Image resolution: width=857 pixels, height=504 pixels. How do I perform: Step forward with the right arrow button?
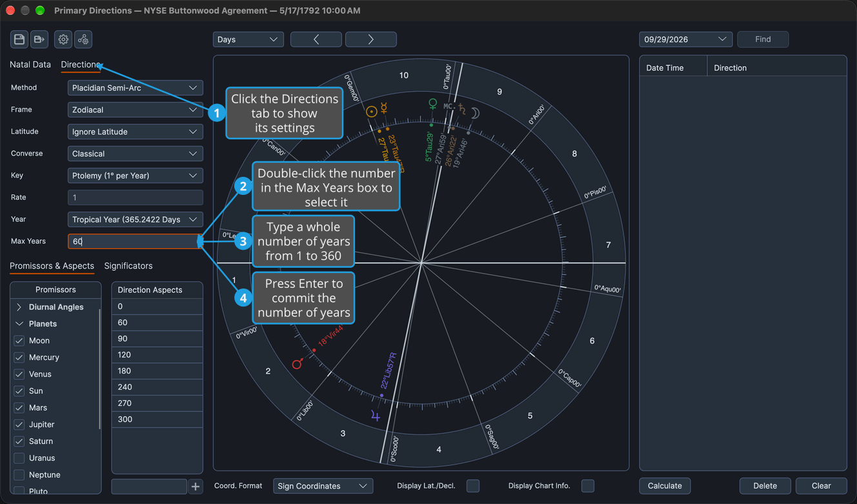click(371, 39)
